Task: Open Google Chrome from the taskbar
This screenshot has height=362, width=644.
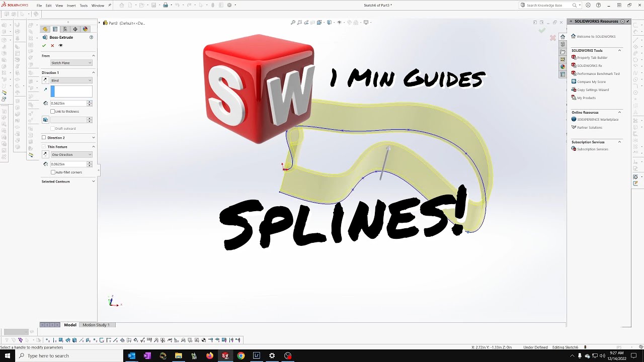Action: [x=241, y=355]
